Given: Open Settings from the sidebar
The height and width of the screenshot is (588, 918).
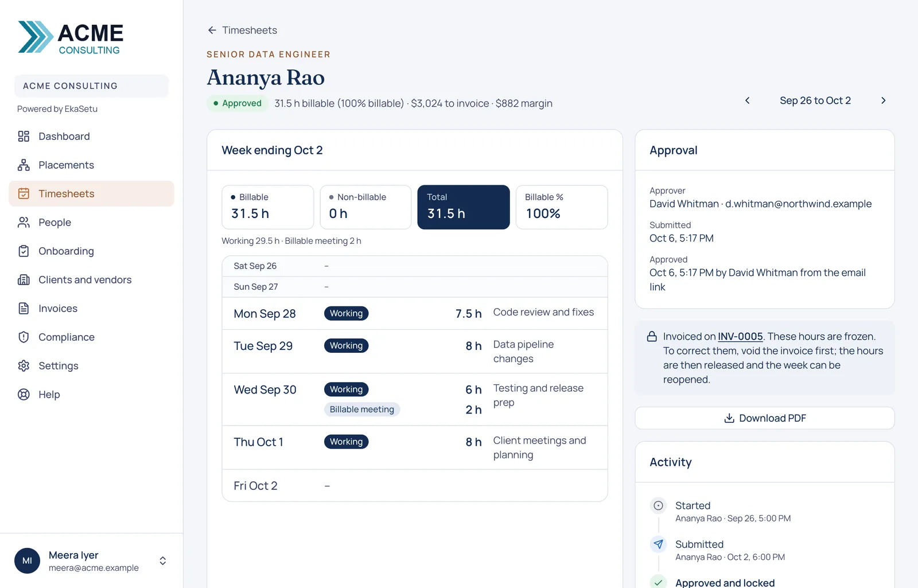Looking at the screenshot, I should pos(92,366).
